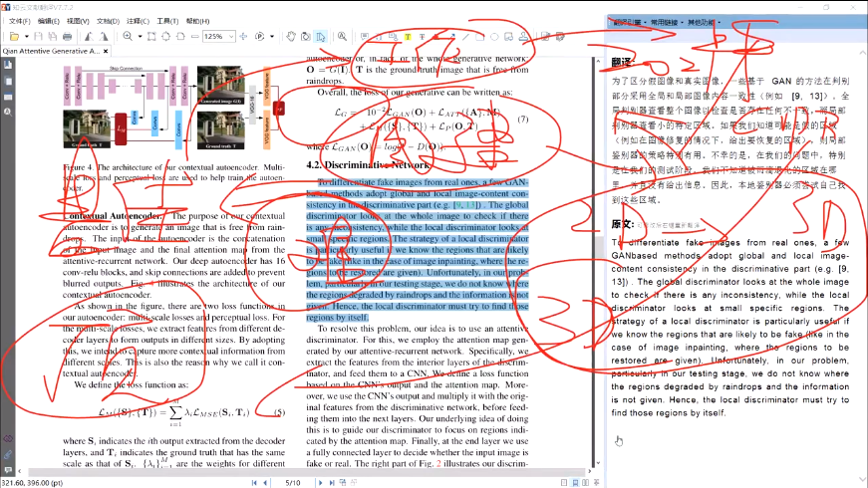Open the 125% zoom level combo box

pyautogui.click(x=219, y=37)
